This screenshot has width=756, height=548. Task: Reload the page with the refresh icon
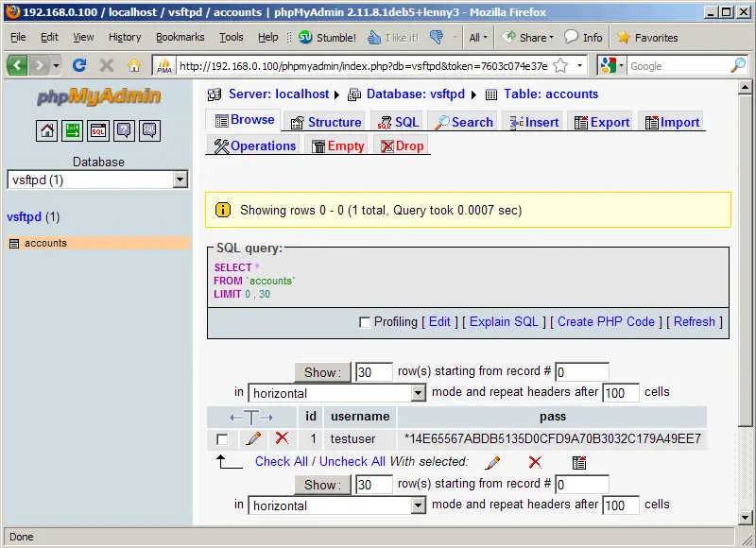point(79,64)
